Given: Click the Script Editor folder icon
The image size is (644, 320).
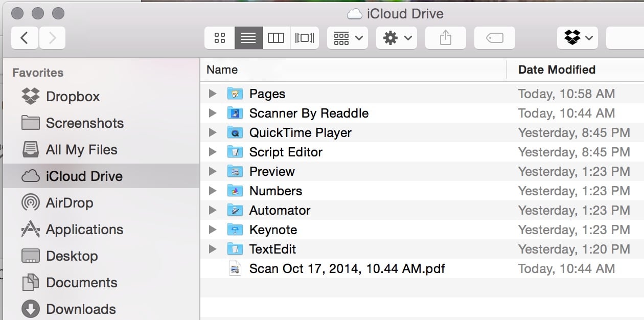Looking at the screenshot, I should [x=235, y=152].
